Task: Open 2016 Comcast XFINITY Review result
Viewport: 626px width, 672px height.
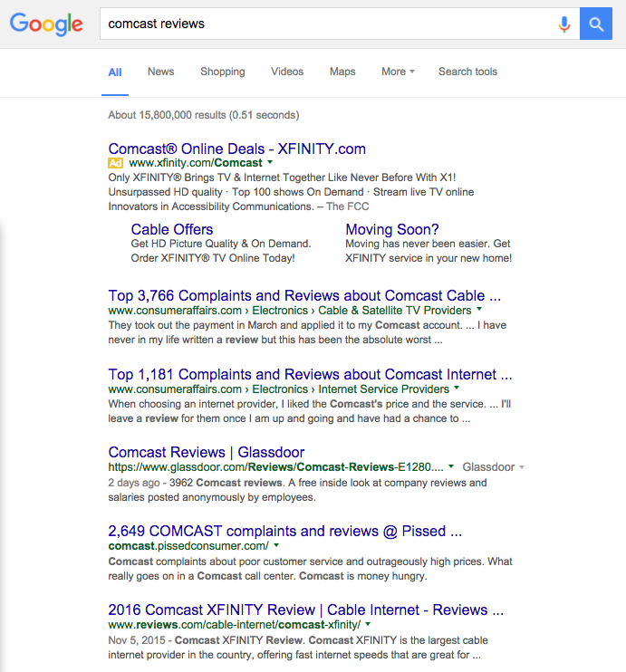Action: pyautogui.click(x=305, y=610)
